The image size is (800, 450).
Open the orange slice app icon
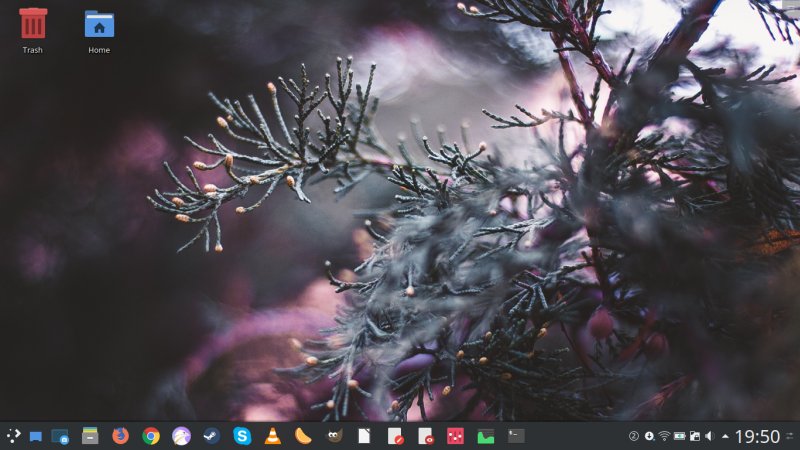[x=303, y=436]
